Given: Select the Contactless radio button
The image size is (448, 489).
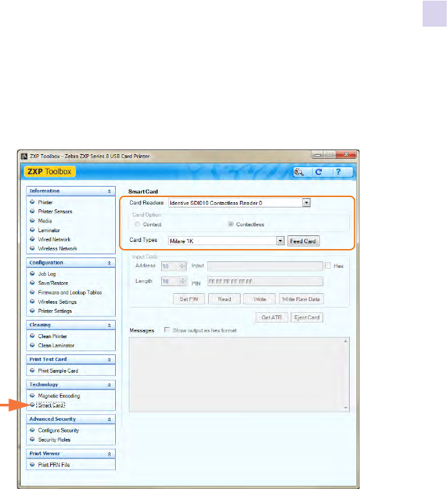Looking at the screenshot, I should tap(231, 224).
